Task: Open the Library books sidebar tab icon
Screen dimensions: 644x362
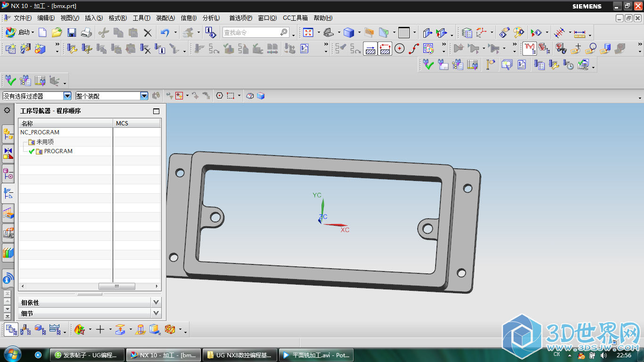Action: tap(8, 252)
